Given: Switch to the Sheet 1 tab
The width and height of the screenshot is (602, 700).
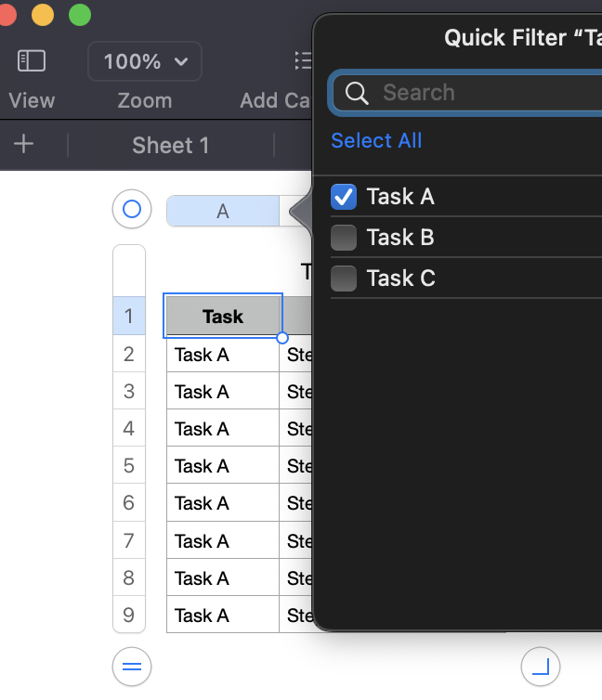Looking at the screenshot, I should coord(171,145).
